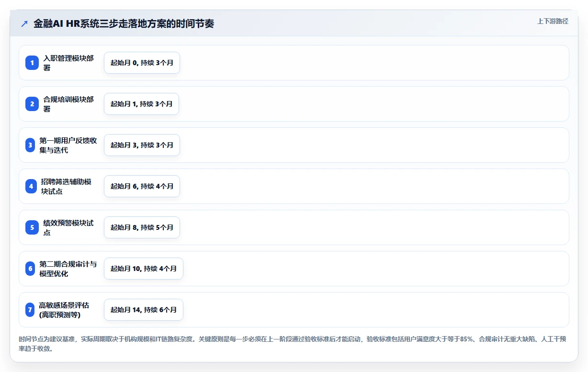
Task: Click the 起始月 8, 持续 5个月 chip
Action: pos(142,227)
